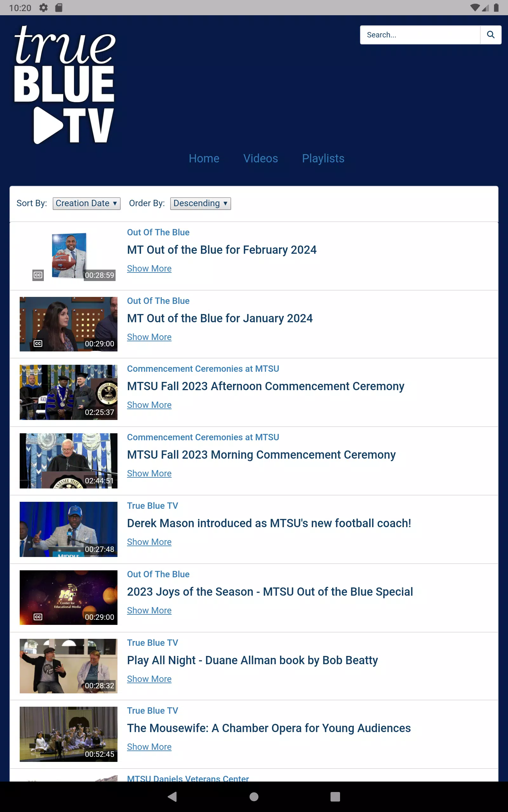
Task: Go to the Home tab
Action: pos(204,158)
